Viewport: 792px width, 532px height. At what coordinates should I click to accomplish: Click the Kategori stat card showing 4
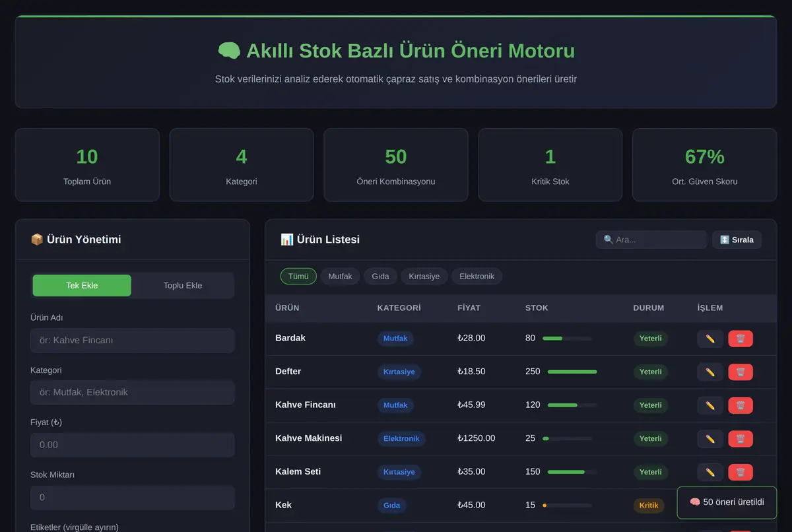point(242,165)
